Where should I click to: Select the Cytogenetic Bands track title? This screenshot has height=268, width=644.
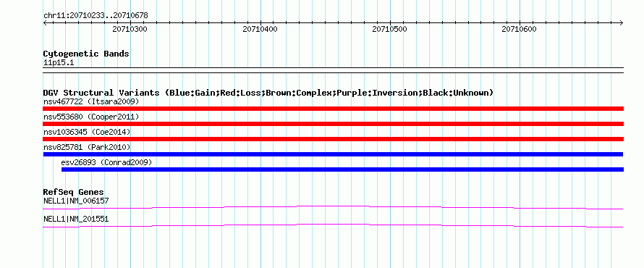(86, 54)
